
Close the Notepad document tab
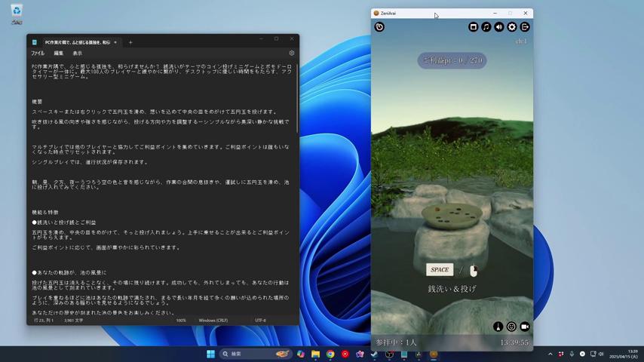point(115,42)
